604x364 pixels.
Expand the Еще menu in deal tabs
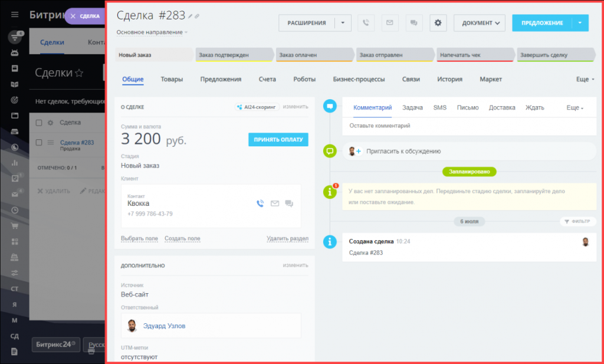point(585,79)
